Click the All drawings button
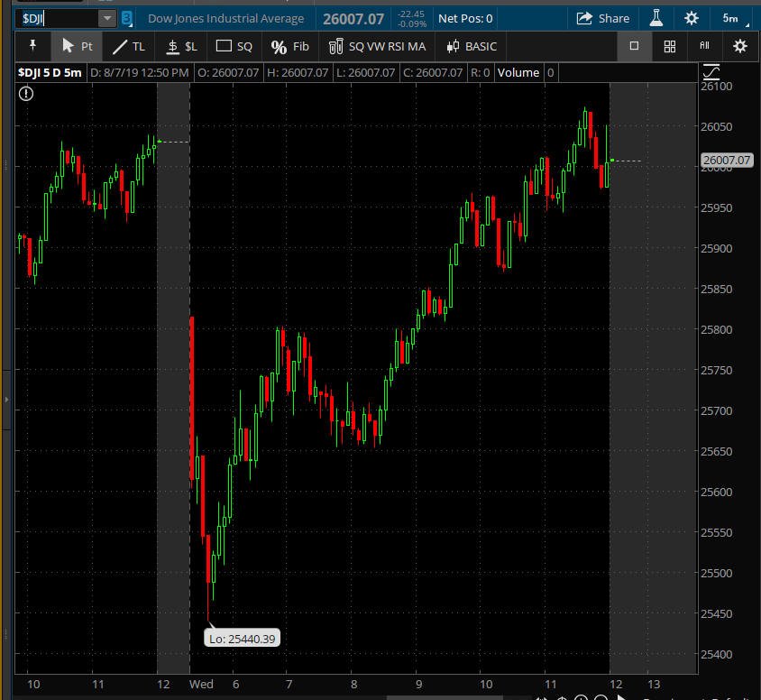The height and width of the screenshot is (700, 761). tap(705, 46)
